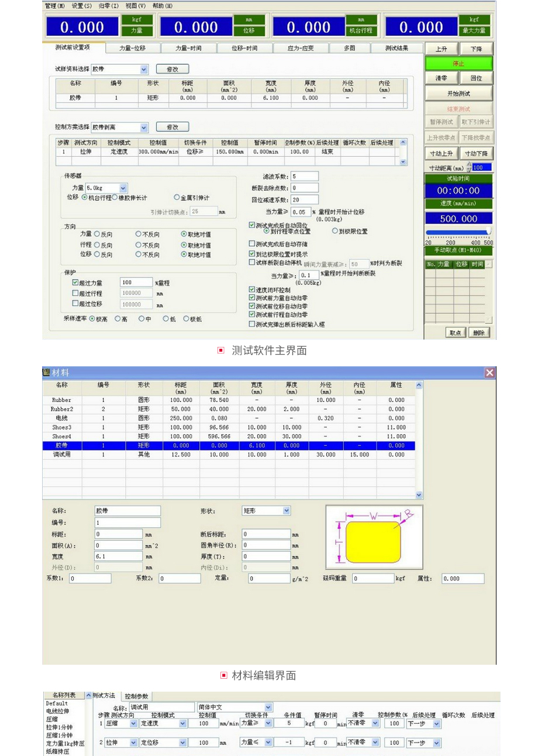This screenshot has height=756, width=538.
Task: Click the 滤波系数 input field
Action: pos(304,176)
